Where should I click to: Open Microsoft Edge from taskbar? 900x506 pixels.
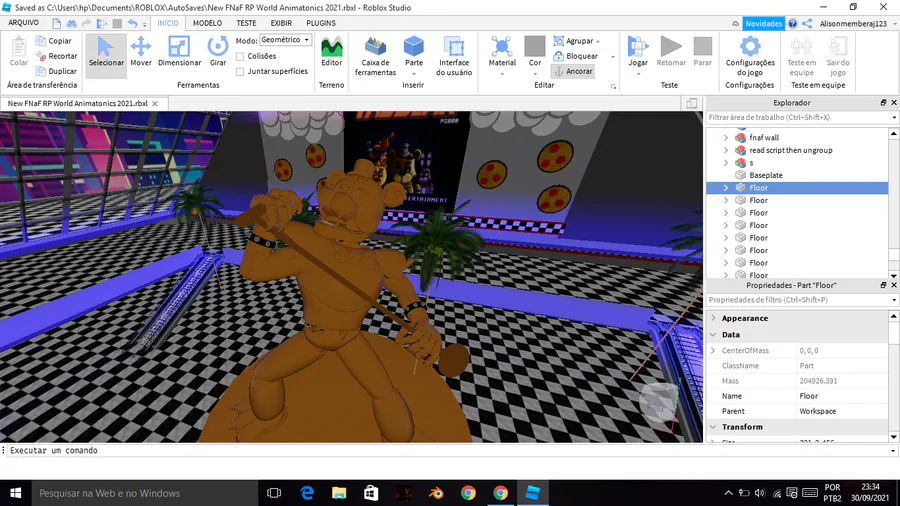[307, 493]
